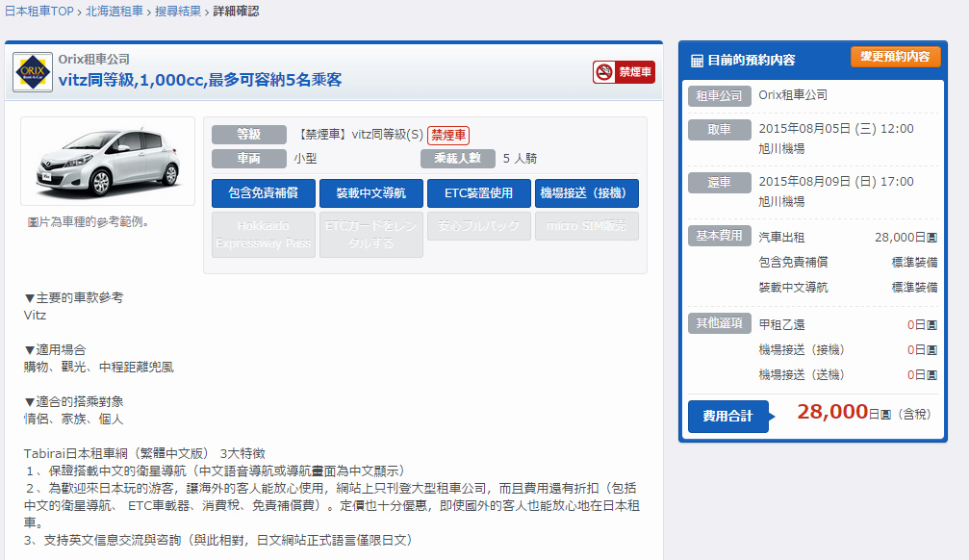The image size is (969, 560).
Task: Click the 租車公司 label in reservation panel
Action: coord(720,96)
